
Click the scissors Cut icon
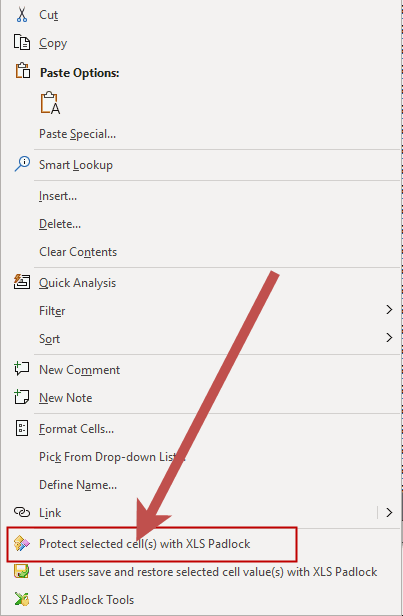click(x=22, y=15)
